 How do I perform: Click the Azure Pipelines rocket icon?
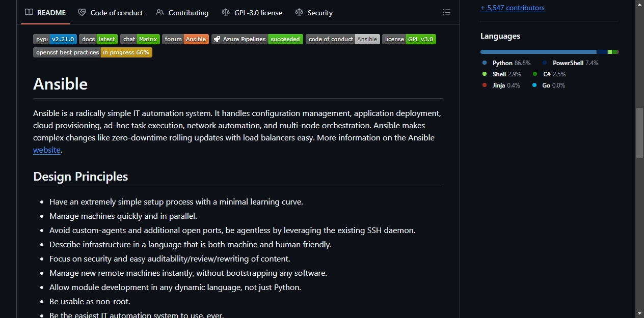(x=217, y=39)
